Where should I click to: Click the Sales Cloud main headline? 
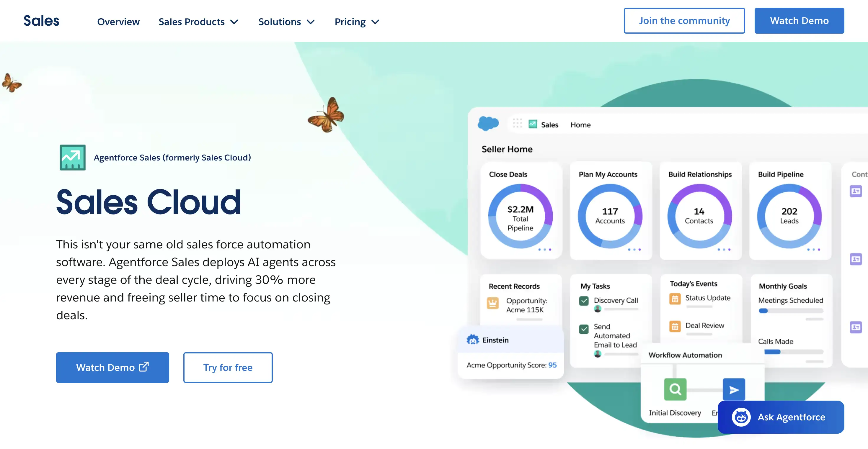pyautogui.click(x=149, y=202)
